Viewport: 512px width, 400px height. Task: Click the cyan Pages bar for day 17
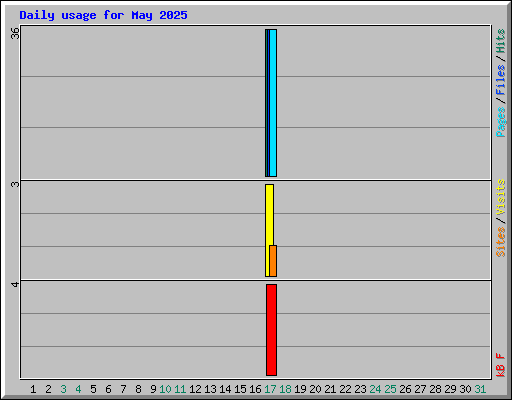pyautogui.click(x=273, y=103)
